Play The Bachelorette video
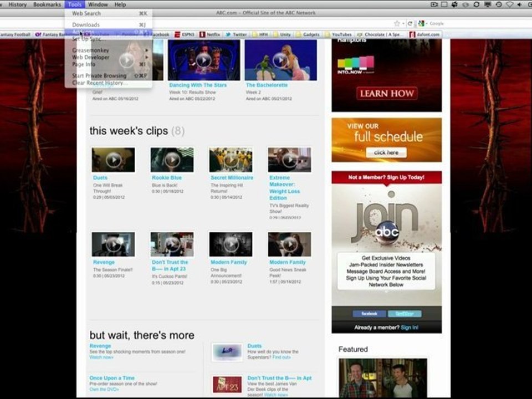This screenshot has height=399, width=532. (x=280, y=60)
